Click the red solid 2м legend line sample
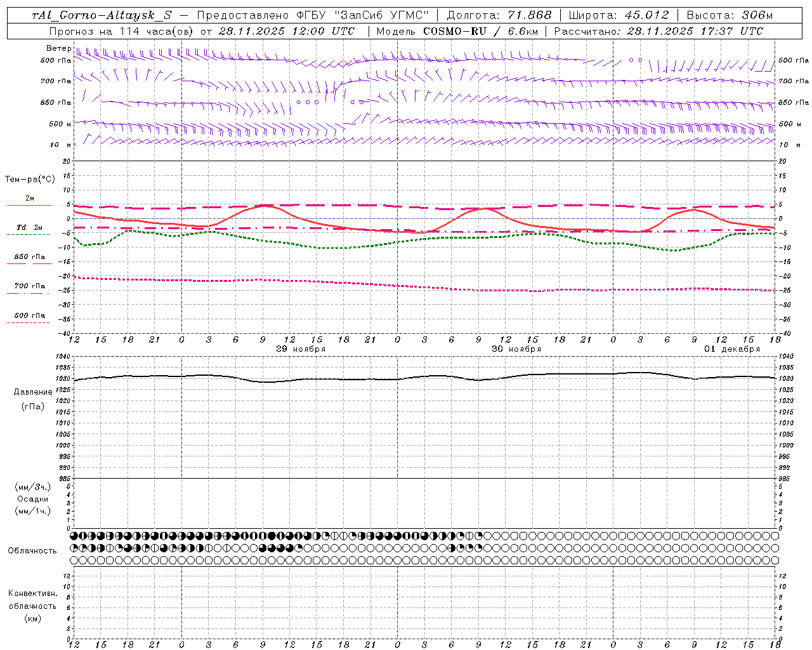The width and height of the screenshot is (812, 650). click(x=29, y=205)
